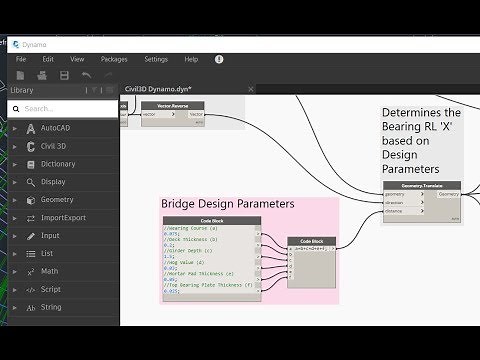
Task: Click the Script library category label
Action: coord(51,289)
